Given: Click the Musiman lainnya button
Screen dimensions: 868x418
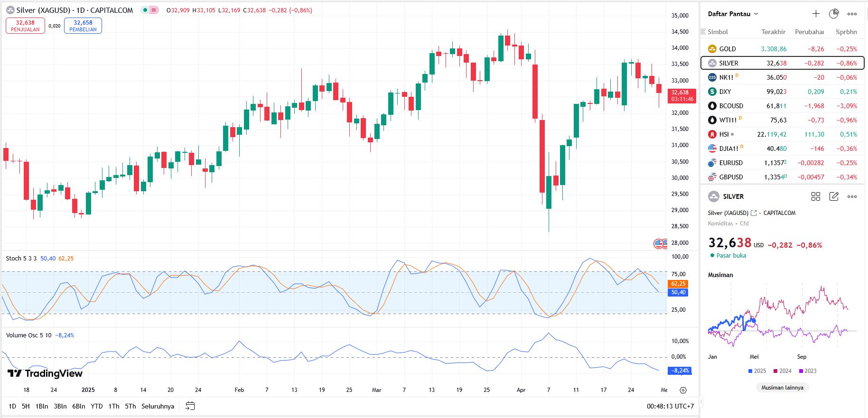Looking at the screenshot, I should pos(782,388).
